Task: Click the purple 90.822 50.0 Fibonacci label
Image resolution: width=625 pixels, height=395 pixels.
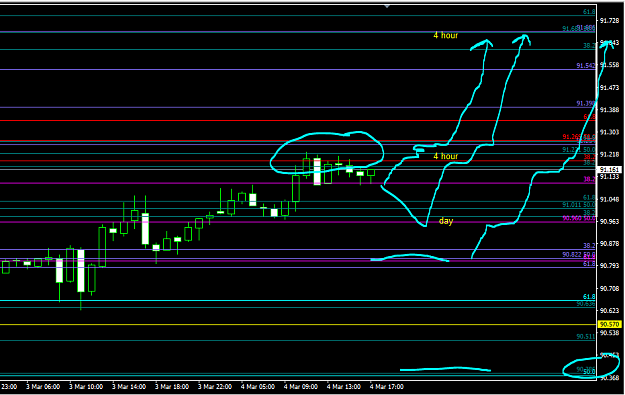Action: (x=579, y=254)
